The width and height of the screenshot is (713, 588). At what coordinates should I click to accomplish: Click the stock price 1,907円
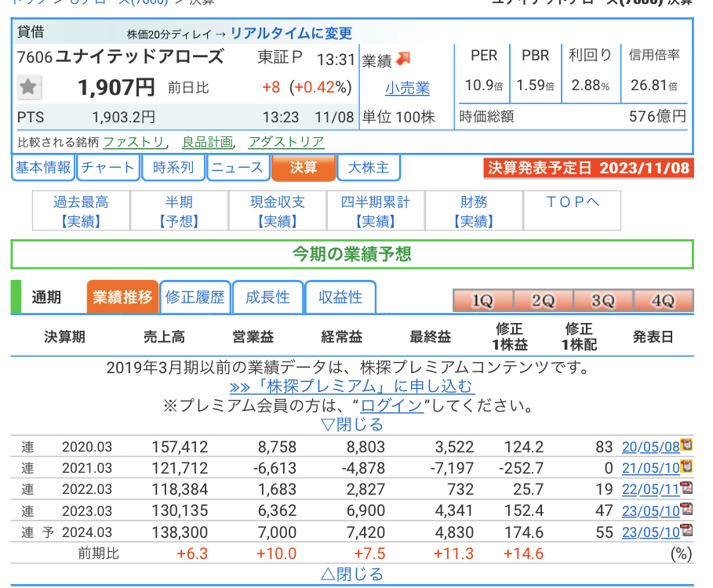coord(116,87)
